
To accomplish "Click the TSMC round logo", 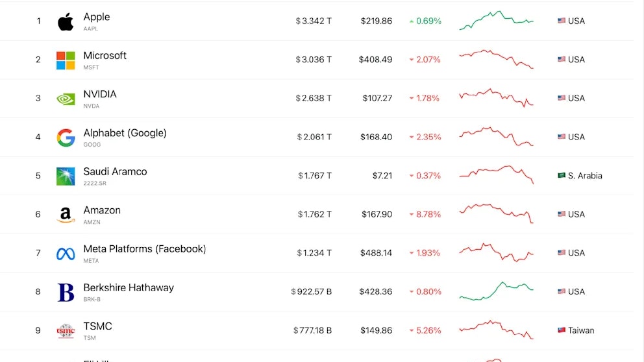I will coord(66,331).
